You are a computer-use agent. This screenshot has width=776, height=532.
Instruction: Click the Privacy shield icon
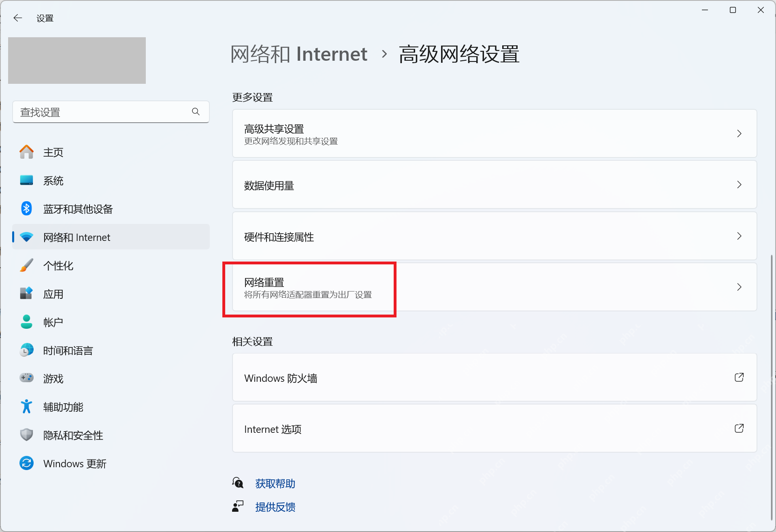point(27,435)
